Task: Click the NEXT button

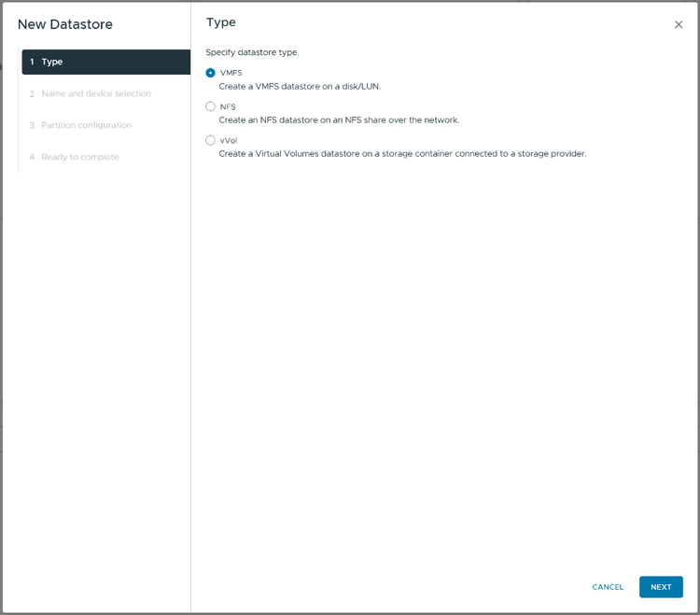Action: (661, 587)
